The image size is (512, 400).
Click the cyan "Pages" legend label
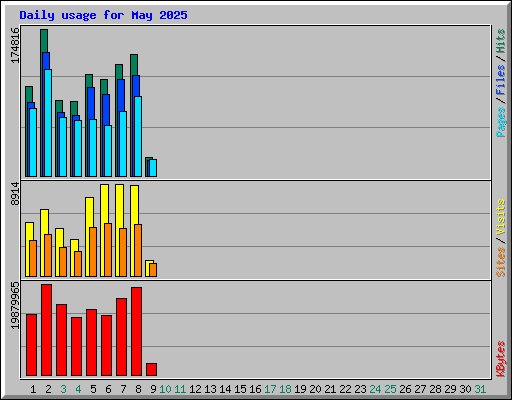501,122
